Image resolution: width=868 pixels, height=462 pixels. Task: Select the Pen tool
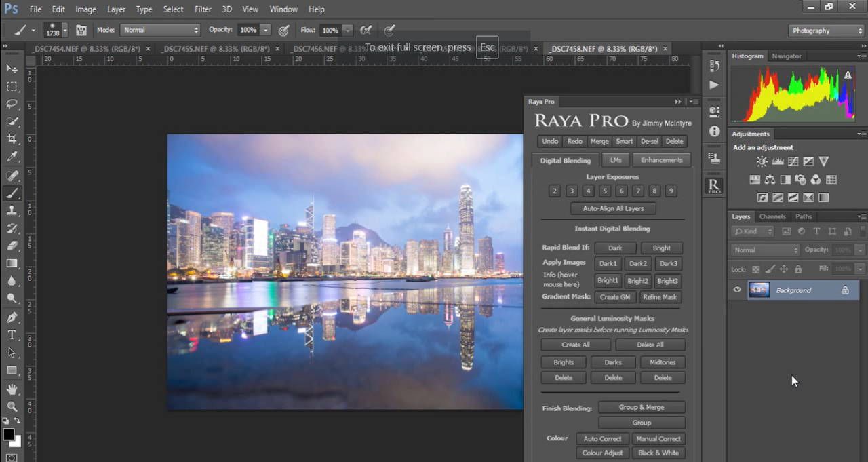pyautogui.click(x=12, y=317)
